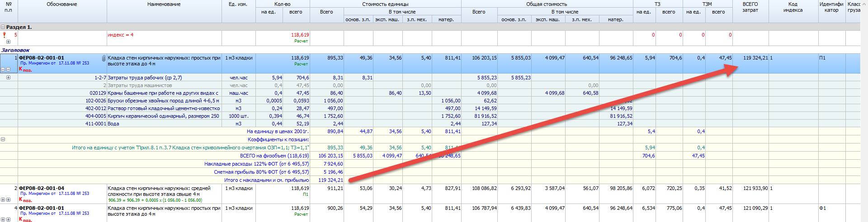Click paperclip attachment icon on ФЕР08-02-001-01
This screenshot has height=222, width=868.
[x=104, y=58]
